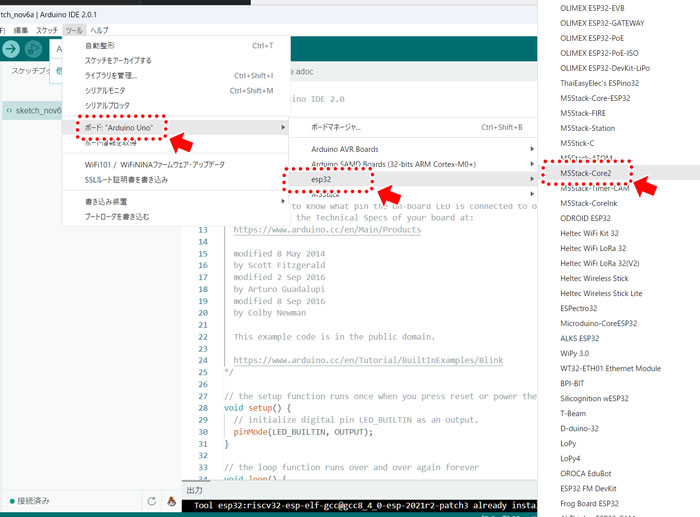The width and height of the screenshot is (700, 517).
Task: Open the arduino.cc Main/Products link
Action: tap(327, 229)
